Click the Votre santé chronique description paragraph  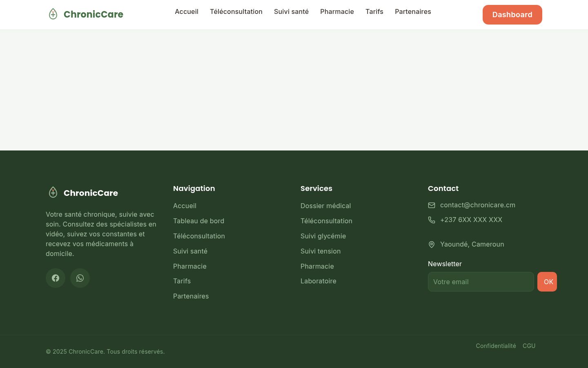(x=101, y=234)
